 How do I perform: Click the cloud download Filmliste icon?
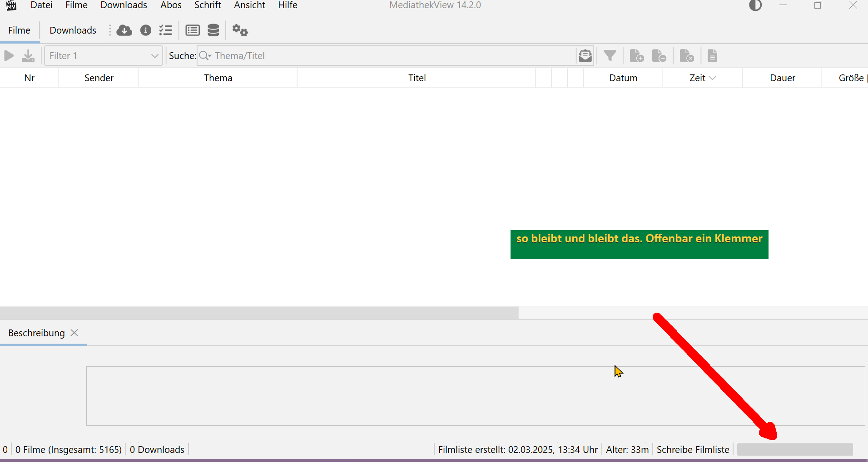pyautogui.click(x=124, y=30)
